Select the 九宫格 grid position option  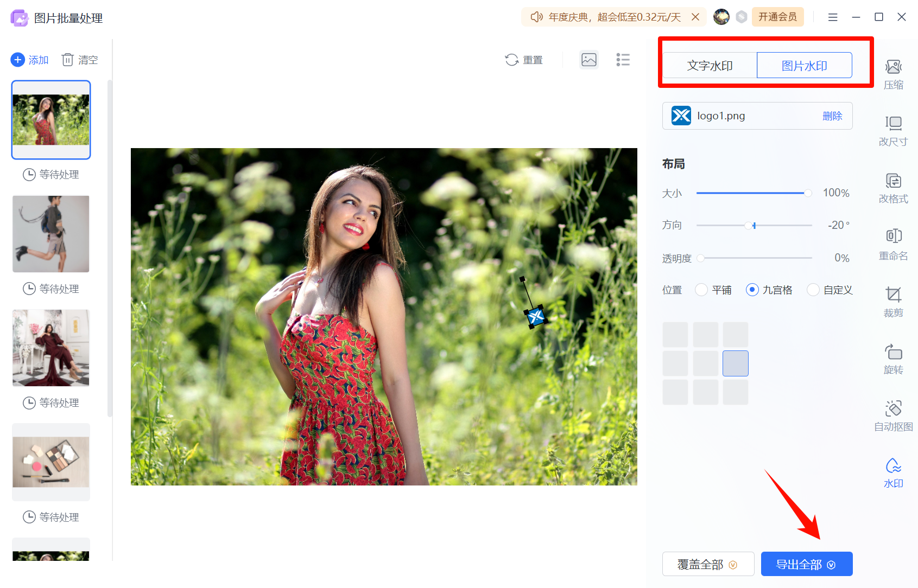[752, 290]
